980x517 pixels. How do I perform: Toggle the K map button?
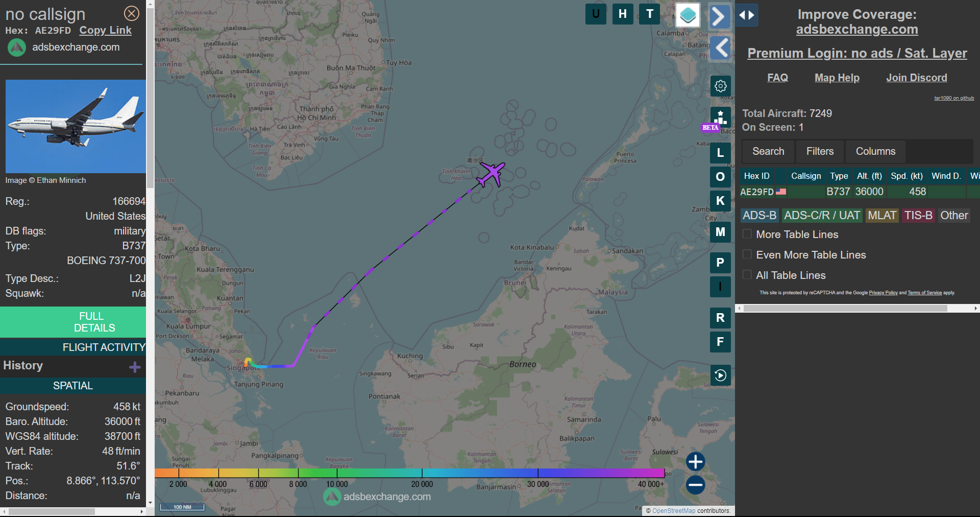point(720,201)
